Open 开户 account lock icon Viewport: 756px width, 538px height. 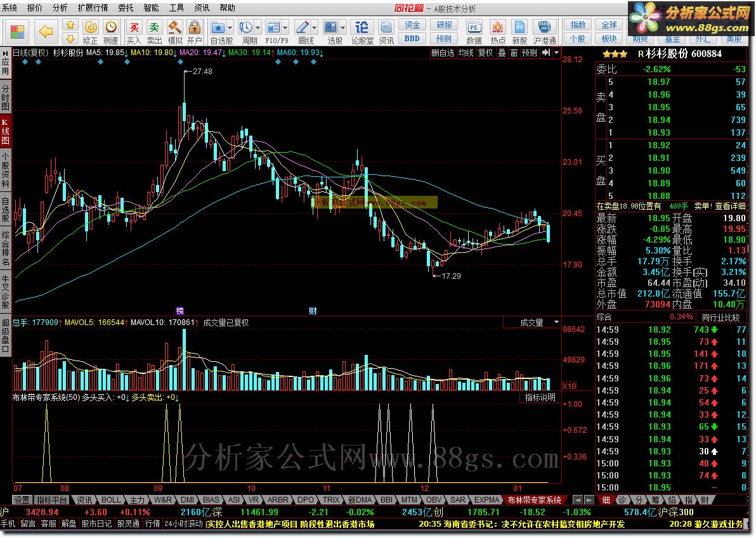[x=195, y=32]
